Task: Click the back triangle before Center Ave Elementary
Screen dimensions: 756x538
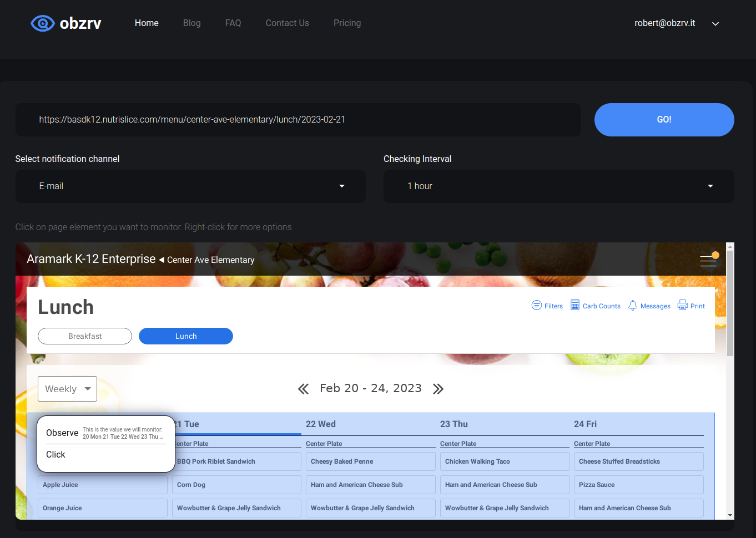Action: (x=162, y=260)
